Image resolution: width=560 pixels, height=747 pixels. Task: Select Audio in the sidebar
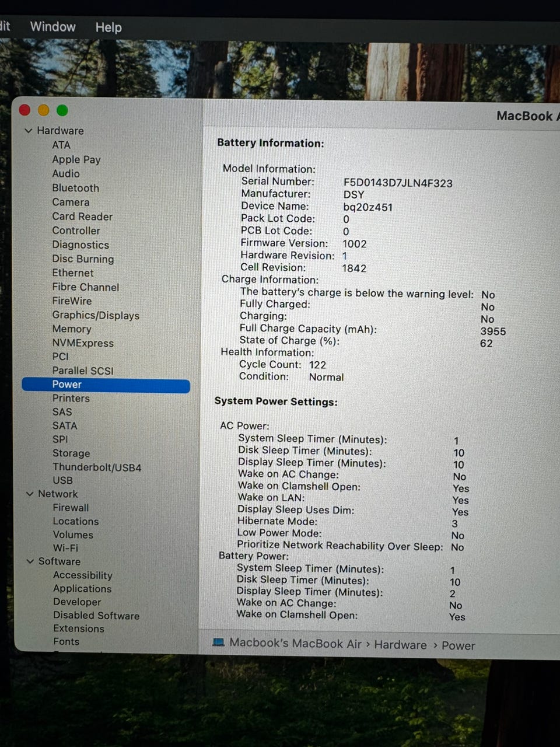pyautogui.click(x=66, y=173)
